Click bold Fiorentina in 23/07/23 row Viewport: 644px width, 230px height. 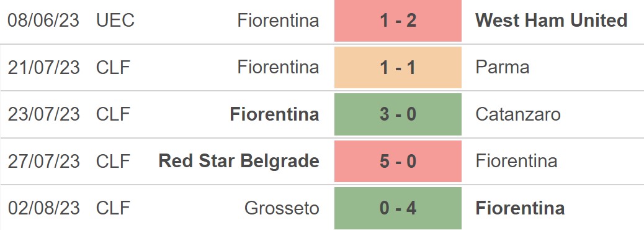[274, 114]
